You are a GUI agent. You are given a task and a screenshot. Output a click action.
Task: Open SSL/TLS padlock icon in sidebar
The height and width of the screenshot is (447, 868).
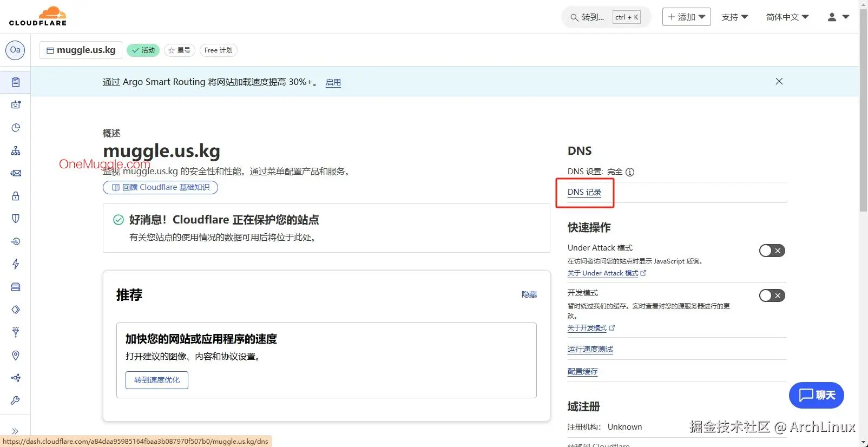coord(16,196)
